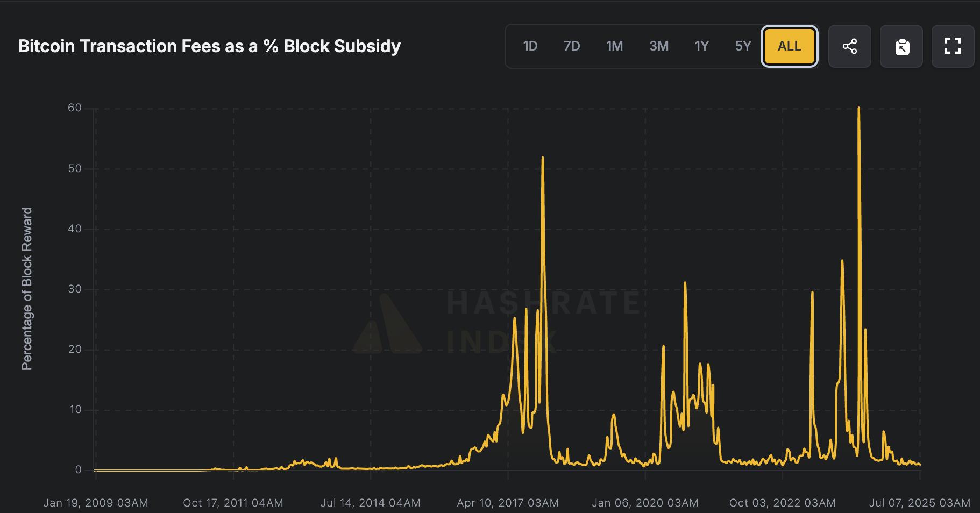Viewport: 980px width, 513px height.
Task: Click the share icon button
Action: pos(850,46)
